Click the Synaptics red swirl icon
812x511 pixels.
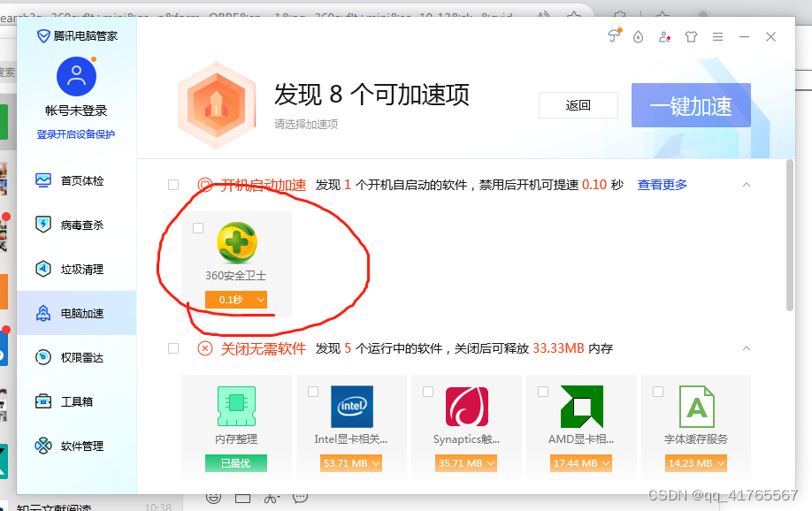click(x=466, y=407)
